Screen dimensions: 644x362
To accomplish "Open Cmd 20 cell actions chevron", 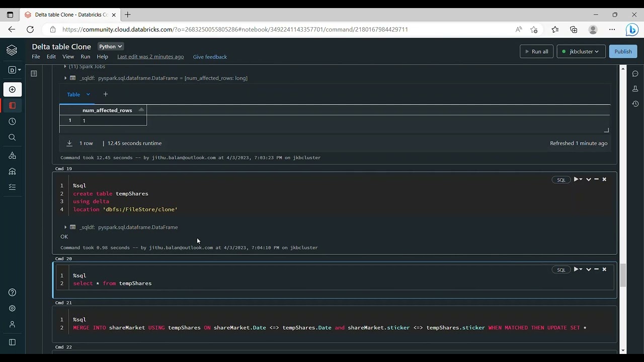I will click(588, 269).
